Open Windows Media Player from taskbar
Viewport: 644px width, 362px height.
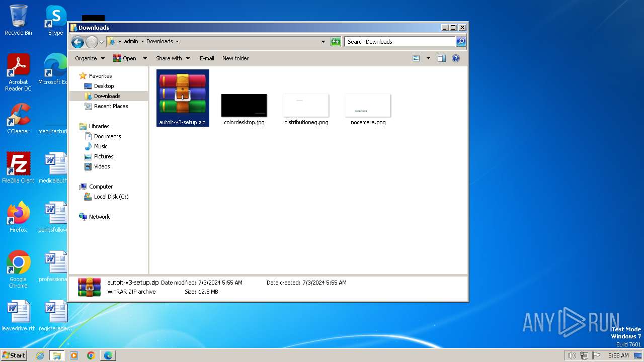(74, 355)
